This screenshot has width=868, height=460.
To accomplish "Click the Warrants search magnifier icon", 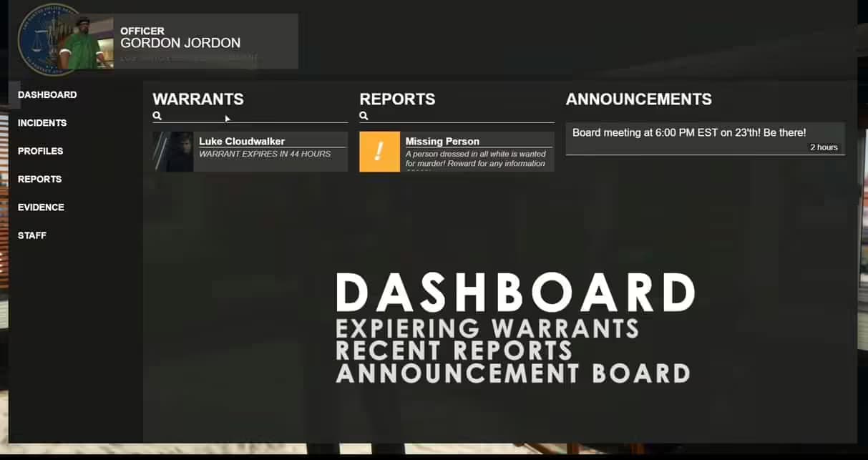I will click(x=157, y=116).
